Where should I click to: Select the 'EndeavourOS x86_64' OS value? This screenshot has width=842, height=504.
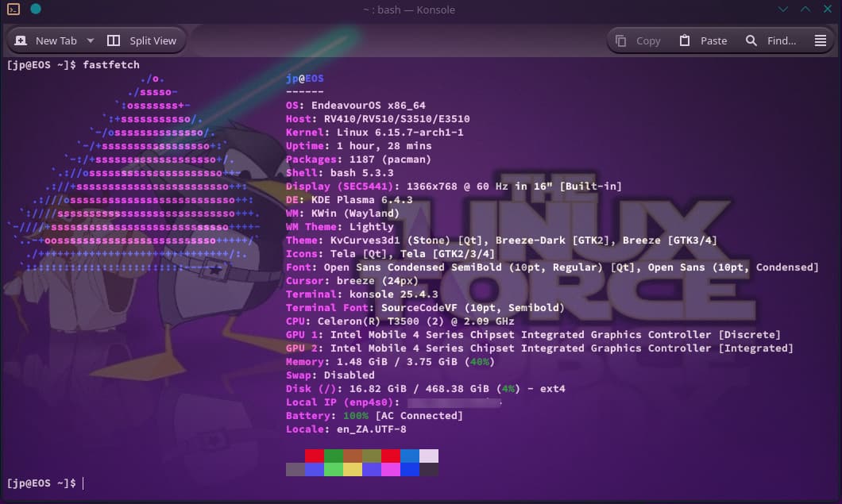pyautogui.click(x=369, y=106)
